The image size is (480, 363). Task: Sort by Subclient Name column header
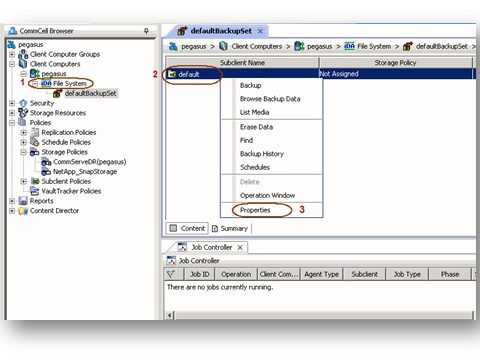(242, 63)
